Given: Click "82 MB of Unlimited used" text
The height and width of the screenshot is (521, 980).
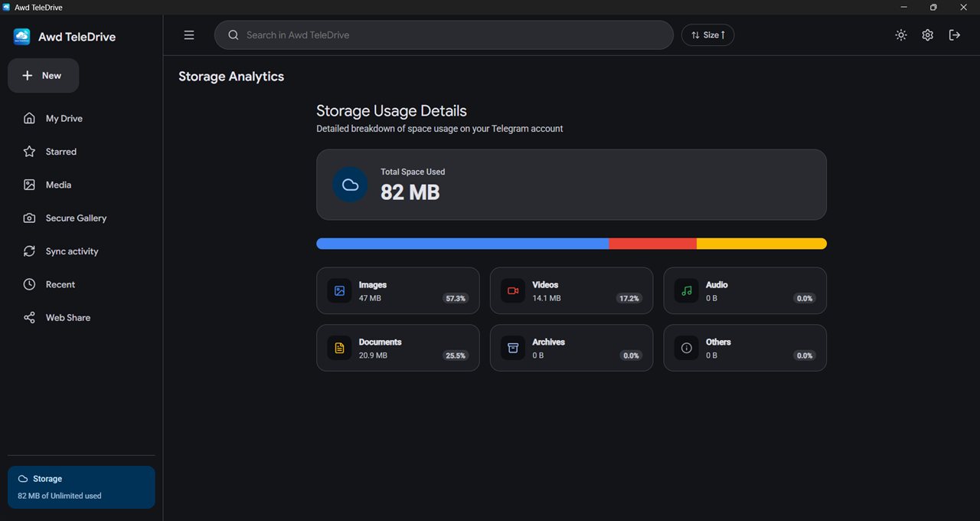Looking at the screenshot, I should pyautogui.click(x=60, y=496).
